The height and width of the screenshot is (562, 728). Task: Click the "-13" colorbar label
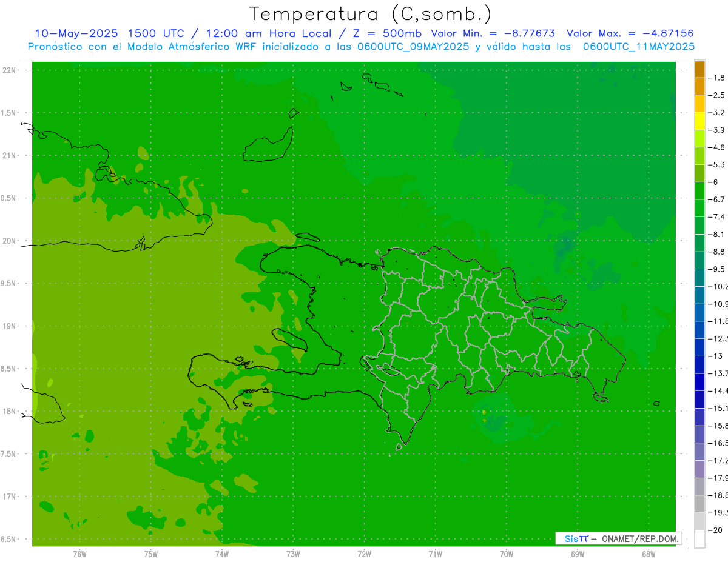tap(715, 356)
